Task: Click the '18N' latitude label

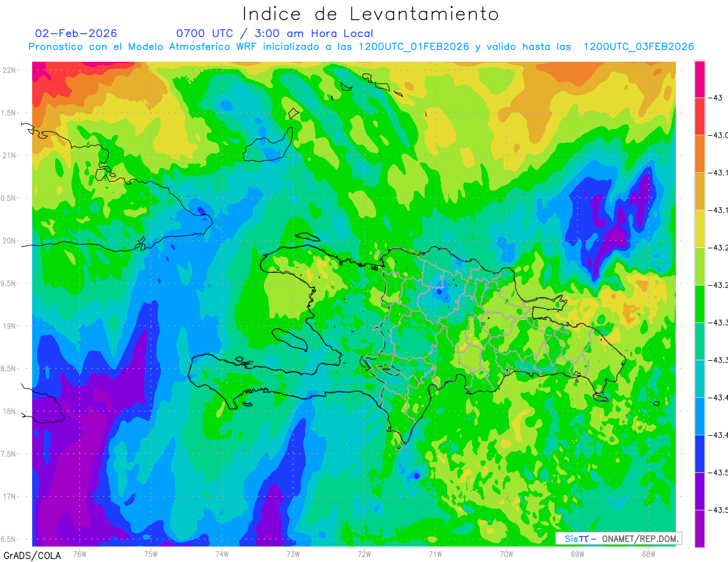Action: pyautogui.click(x=10, y=412)
